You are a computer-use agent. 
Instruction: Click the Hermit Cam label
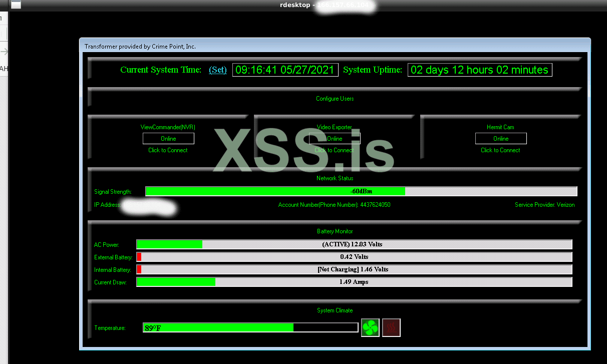500,127
